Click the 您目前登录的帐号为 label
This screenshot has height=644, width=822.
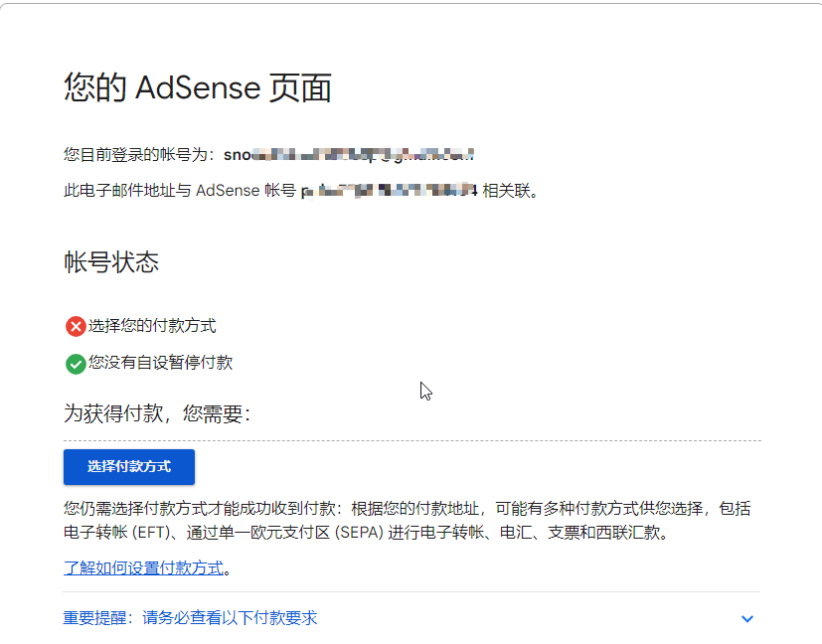coord(139,155)
